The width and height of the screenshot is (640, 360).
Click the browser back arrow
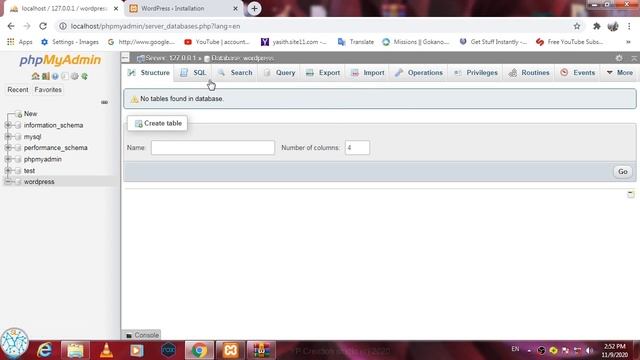pos(11,26)
